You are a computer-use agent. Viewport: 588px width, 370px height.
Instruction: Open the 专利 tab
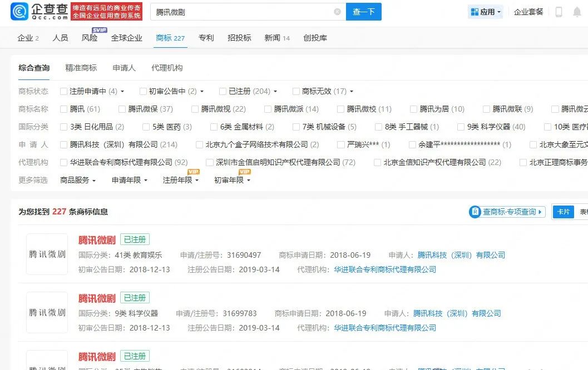point(206,38)
